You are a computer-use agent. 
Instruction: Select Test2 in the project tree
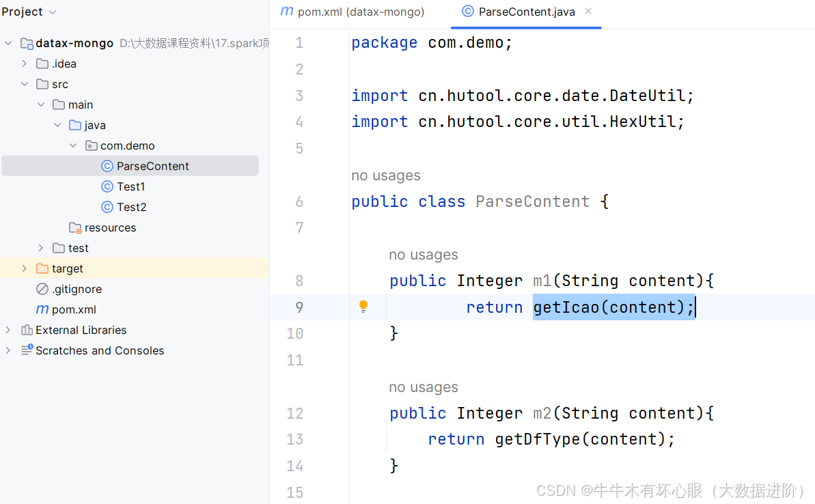131,207
